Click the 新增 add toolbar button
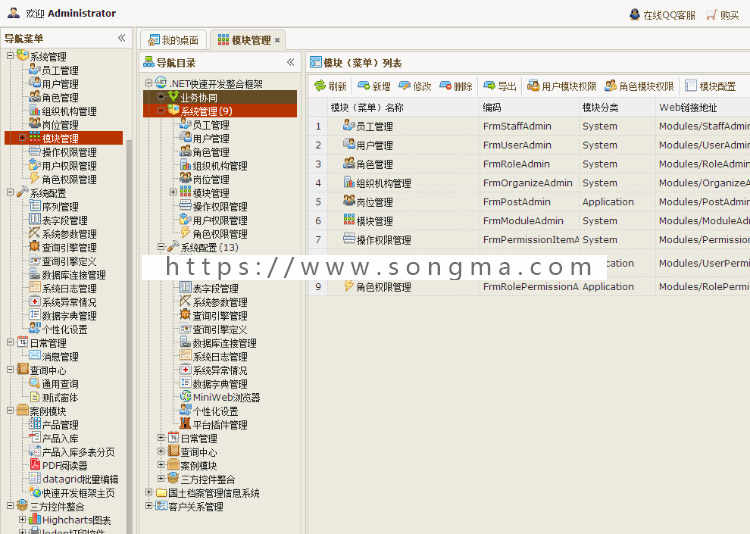Viewport: 750px width, 534px height. click(374, 86)
